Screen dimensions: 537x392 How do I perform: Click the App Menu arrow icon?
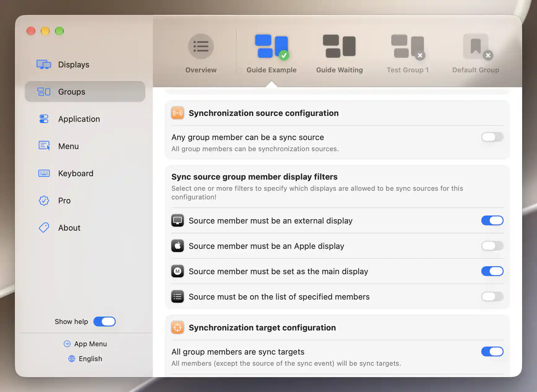(x=67, y=344)
